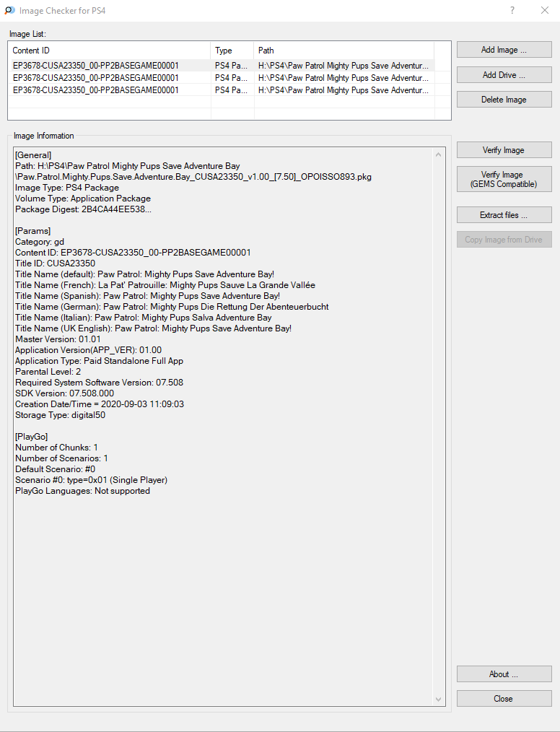Click the info panel scroll-up arrow
The image size is (560, 732).
[x=438, y=154]
